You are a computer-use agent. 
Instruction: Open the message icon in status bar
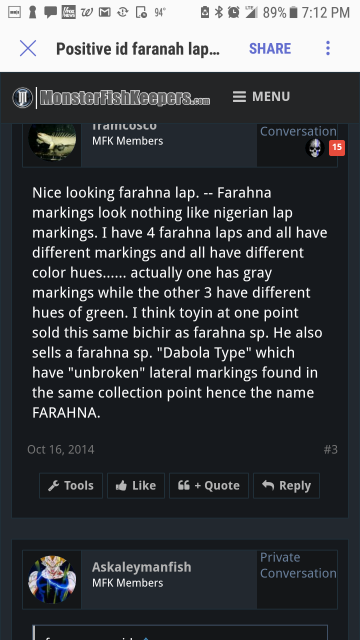coord(51,12)
